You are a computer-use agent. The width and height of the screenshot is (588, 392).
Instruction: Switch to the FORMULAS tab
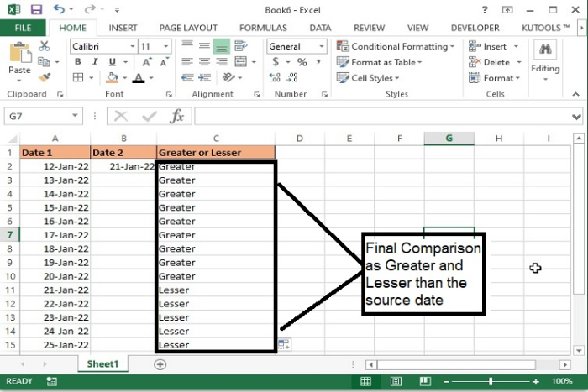[263, 28]
